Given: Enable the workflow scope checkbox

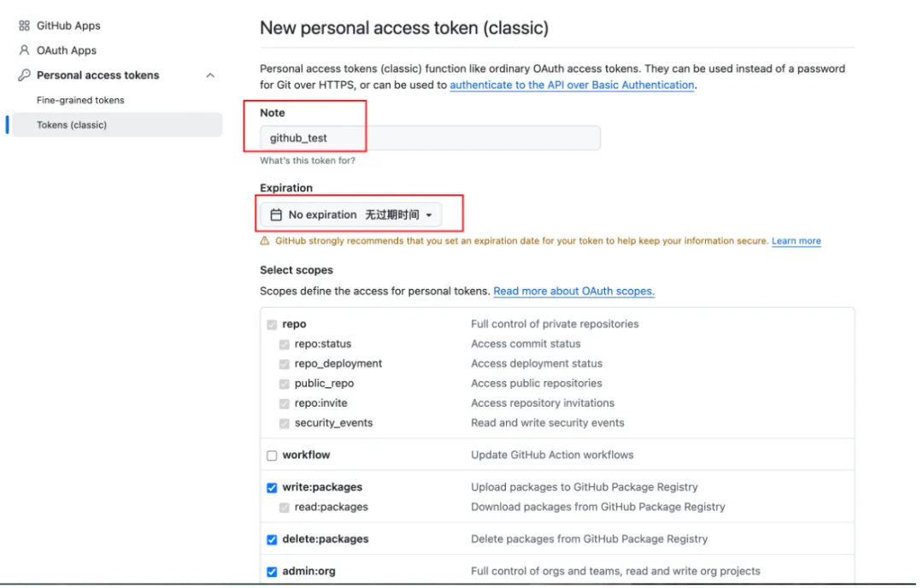Looking at the screenshot, I should click(x=272, y=456).
